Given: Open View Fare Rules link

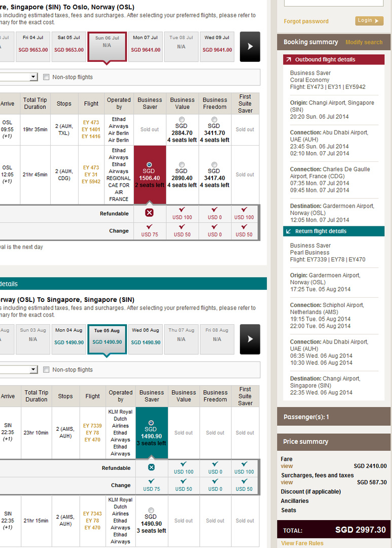Looking at the screenshot, I should (302, 543).
